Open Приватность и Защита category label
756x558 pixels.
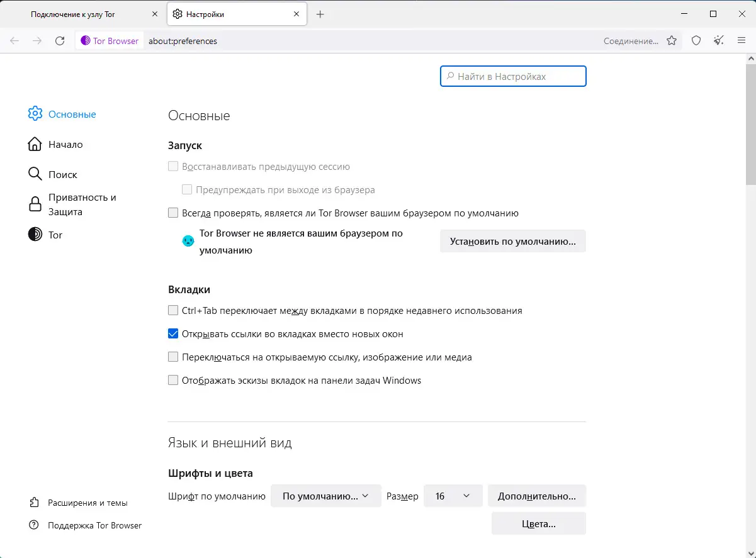point(82,204)
